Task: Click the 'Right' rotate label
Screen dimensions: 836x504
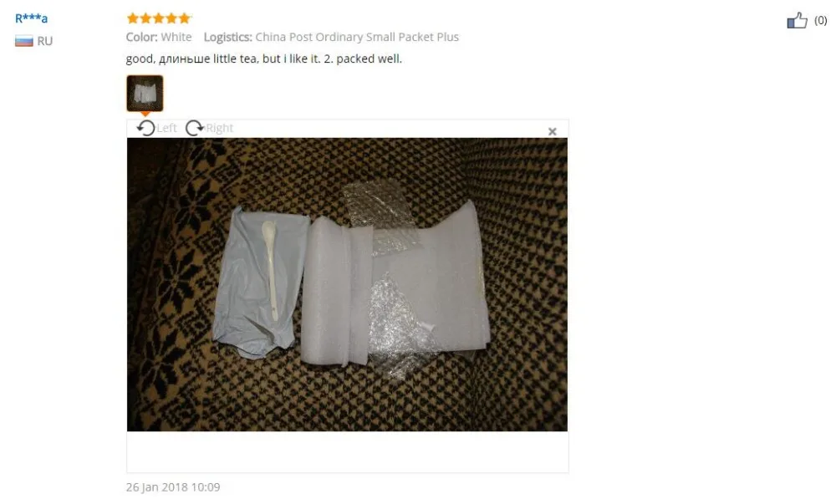Action: tap(220, 129)
